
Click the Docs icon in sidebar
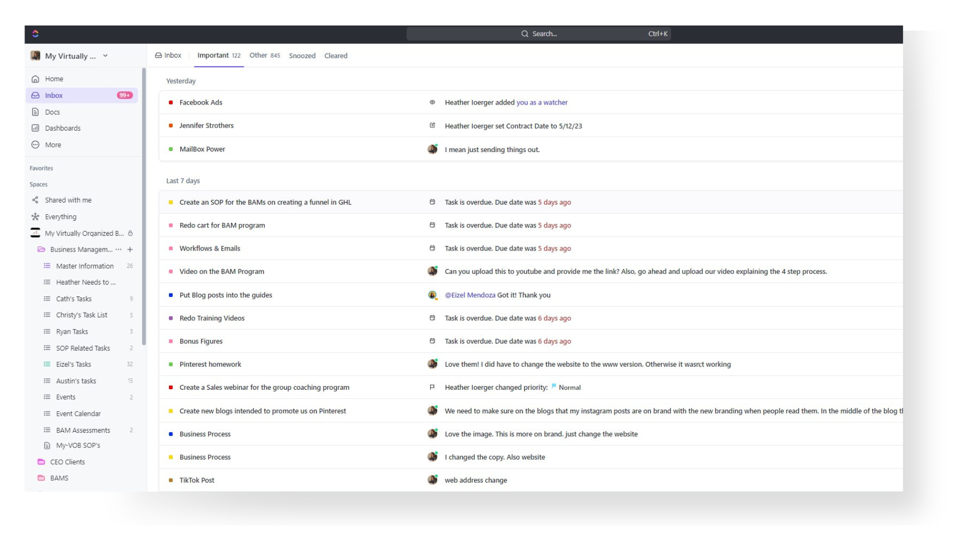[35, 112]
